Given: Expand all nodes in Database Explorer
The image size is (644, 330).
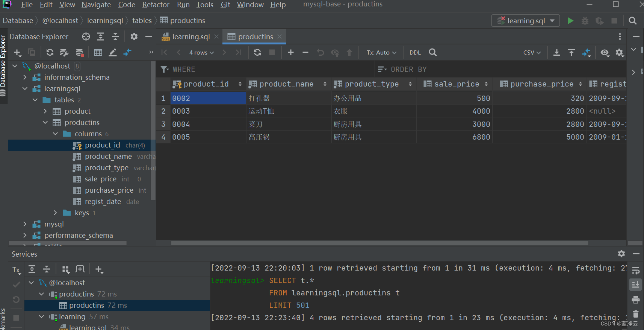Looking at the screenshot, I should 100,36.
